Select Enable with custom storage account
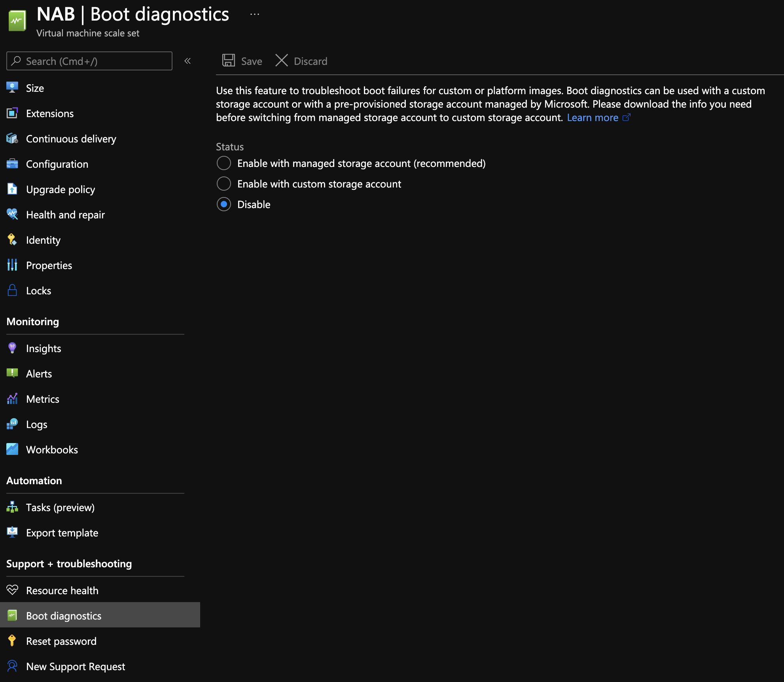The image size is (784, 682). click(224, 184)
